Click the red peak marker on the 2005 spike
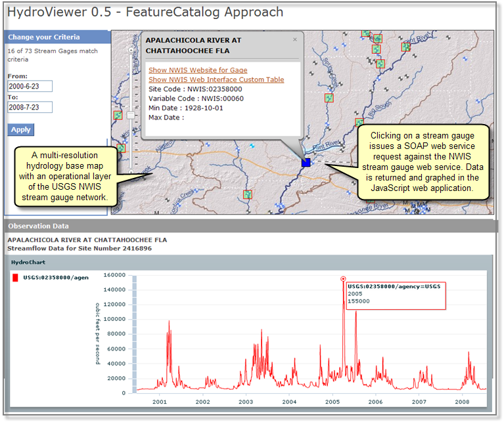The image size is (504, 424). click(343, 279)
